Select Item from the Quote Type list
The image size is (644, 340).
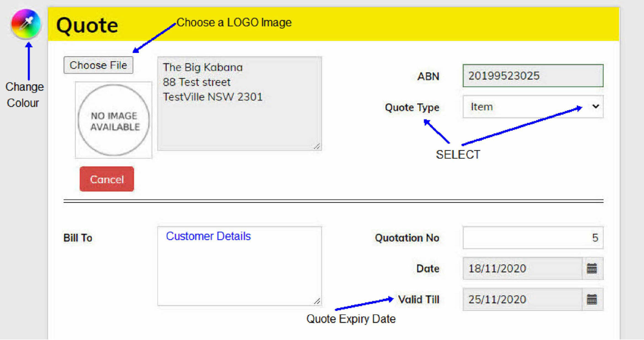click(x=481, y=107)
